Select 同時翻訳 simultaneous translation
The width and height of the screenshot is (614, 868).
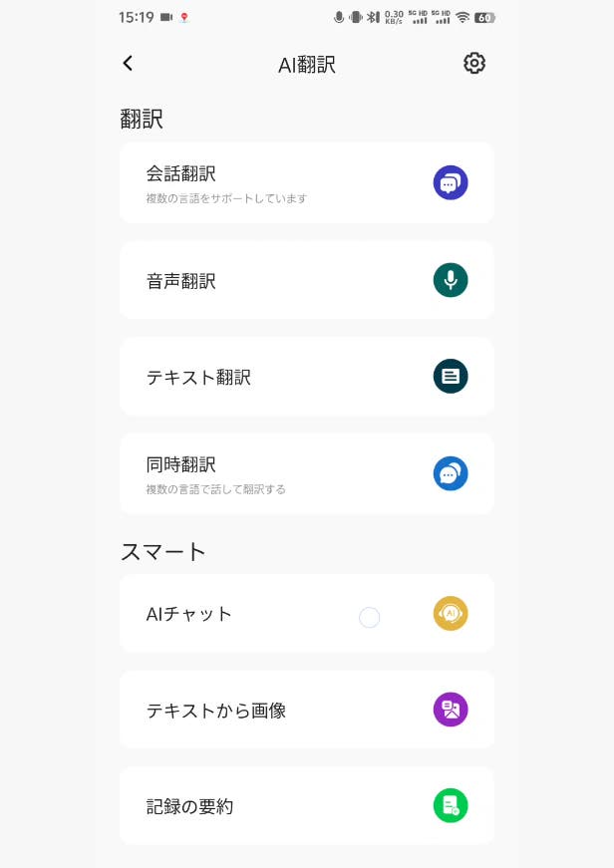tap(181, 464)
